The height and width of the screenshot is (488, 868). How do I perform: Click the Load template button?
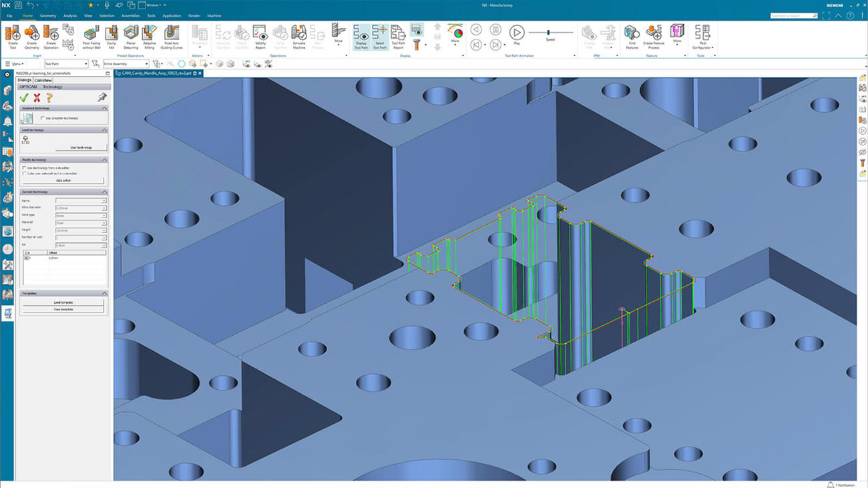tap(63, 302)
